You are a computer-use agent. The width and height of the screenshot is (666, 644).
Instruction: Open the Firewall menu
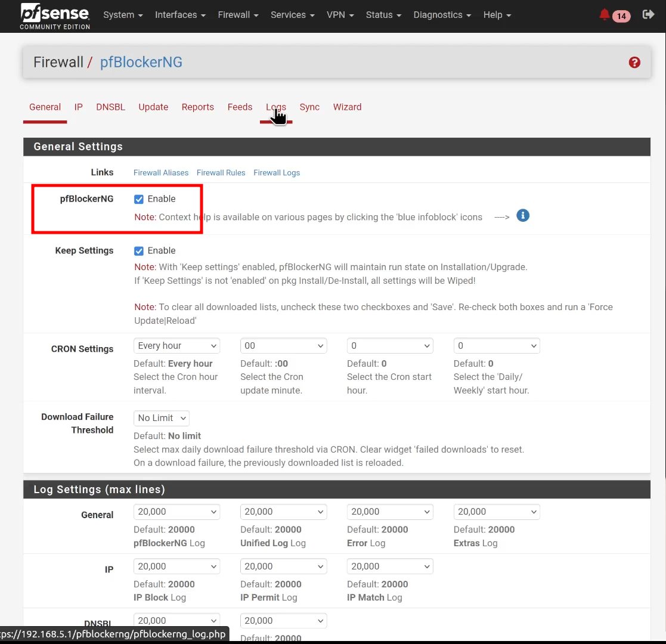238,15
